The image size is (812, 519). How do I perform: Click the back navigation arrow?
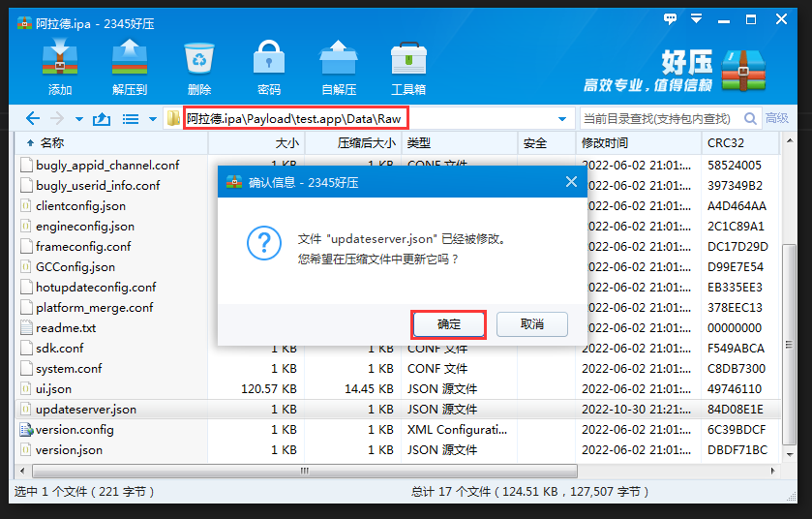click(x=32, y=119)
